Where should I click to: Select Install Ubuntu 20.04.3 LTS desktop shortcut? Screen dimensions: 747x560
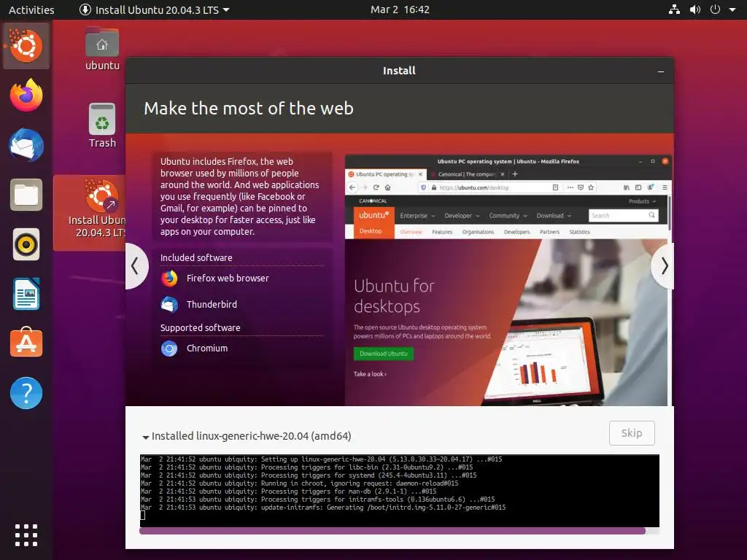(90, 212)
